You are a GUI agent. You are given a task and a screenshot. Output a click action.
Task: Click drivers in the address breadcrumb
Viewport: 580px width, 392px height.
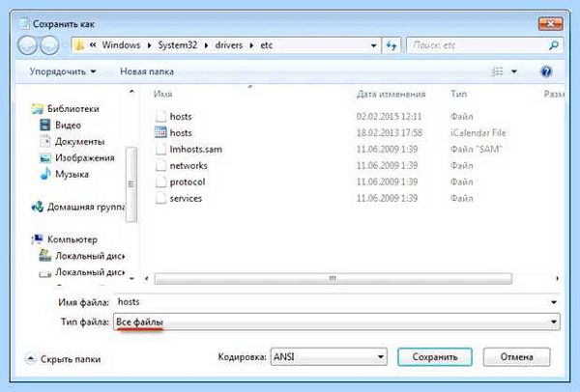pyautogui.click(x=228, y=45)
